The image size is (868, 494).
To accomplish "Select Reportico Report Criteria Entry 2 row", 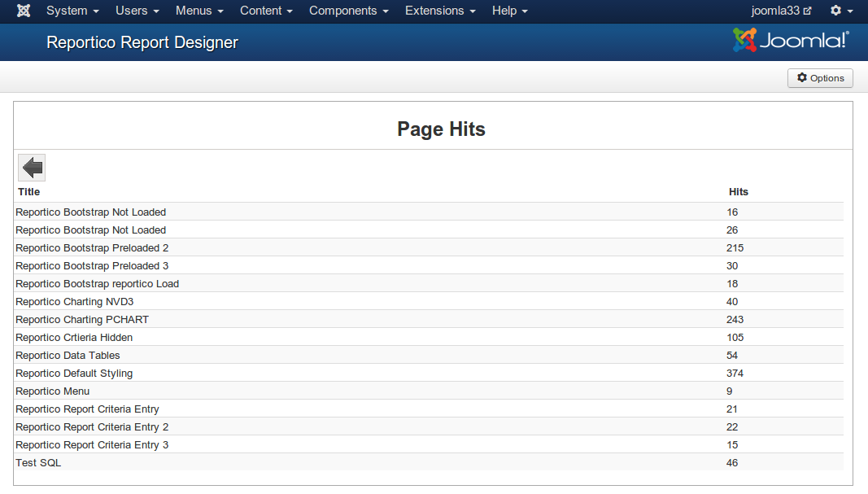I will click(x=429, y=427).
